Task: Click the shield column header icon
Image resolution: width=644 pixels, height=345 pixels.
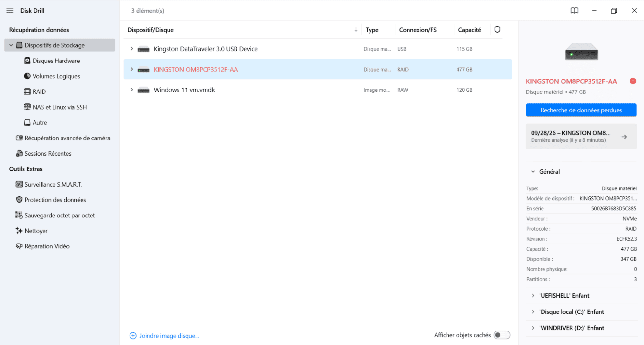Action: 497,30
